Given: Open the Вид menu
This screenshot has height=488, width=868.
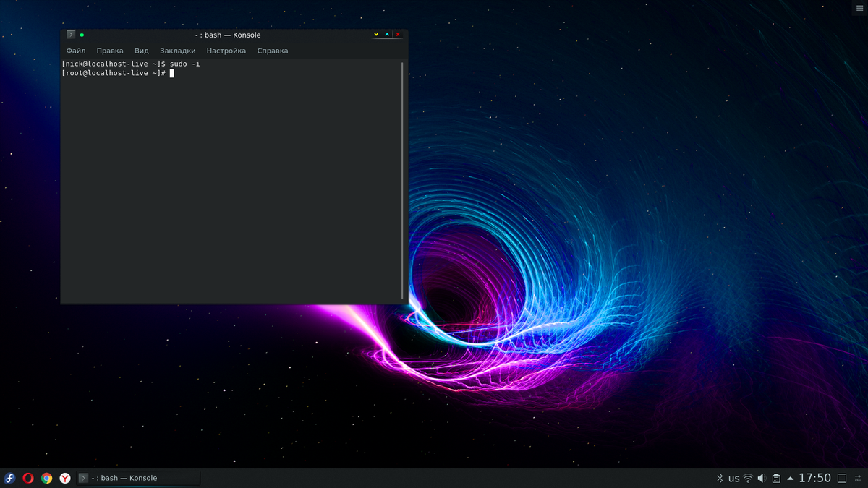Looking at the screenshot, I should coord(142,51).
